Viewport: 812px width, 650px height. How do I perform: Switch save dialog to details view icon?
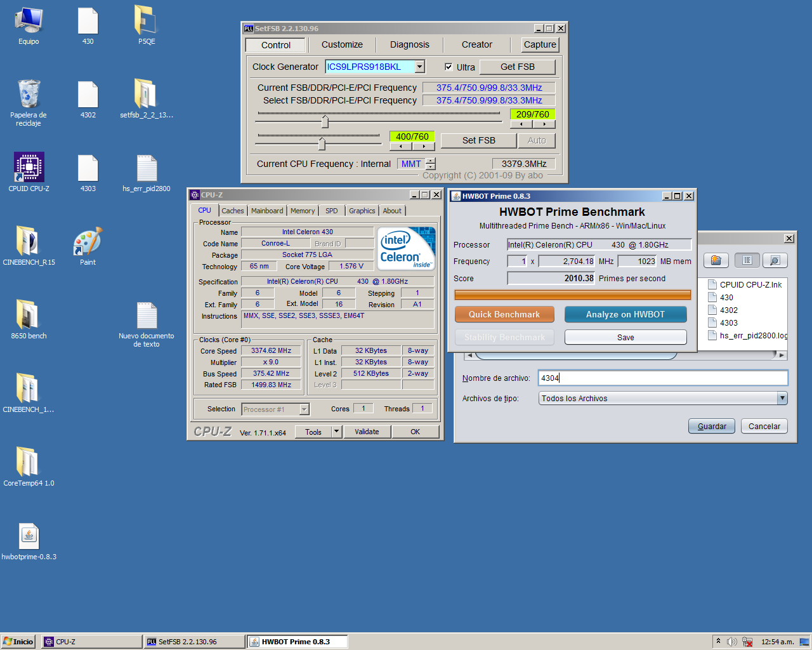coord(775,260)
